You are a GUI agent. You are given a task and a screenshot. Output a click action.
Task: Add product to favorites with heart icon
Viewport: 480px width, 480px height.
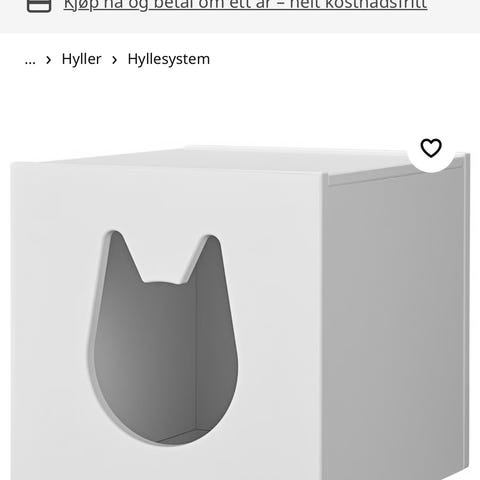pyautogui.click(x=431, y=148)
